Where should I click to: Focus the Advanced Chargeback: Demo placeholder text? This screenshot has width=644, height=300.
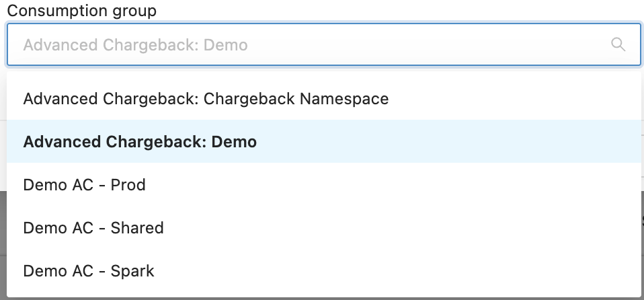(x=135, y=45)
